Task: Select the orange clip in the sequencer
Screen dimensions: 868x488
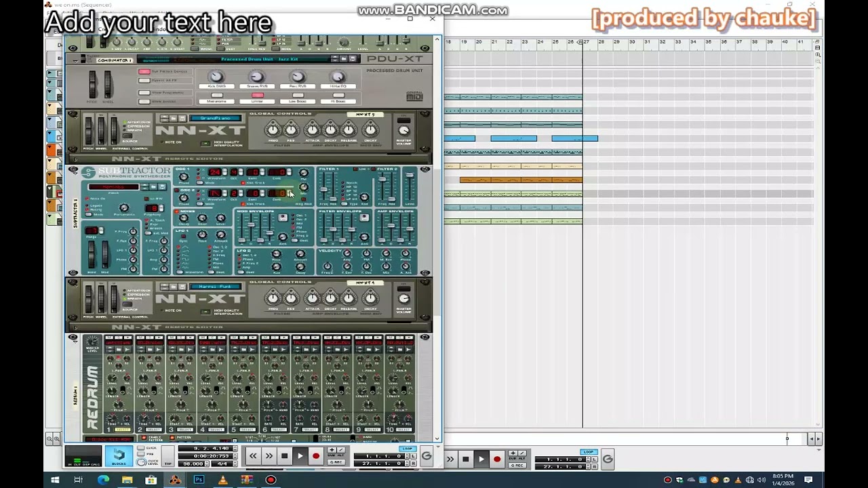Action: tap(521, 180)
